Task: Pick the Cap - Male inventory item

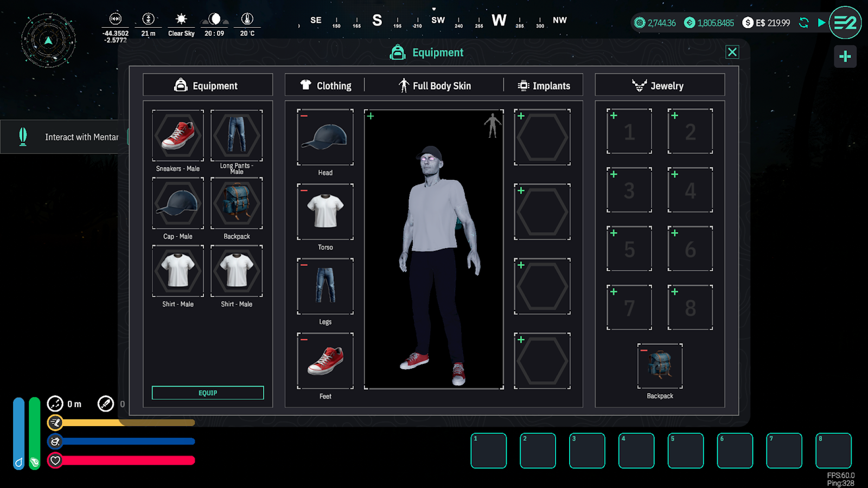Action: tap(178, 203)
